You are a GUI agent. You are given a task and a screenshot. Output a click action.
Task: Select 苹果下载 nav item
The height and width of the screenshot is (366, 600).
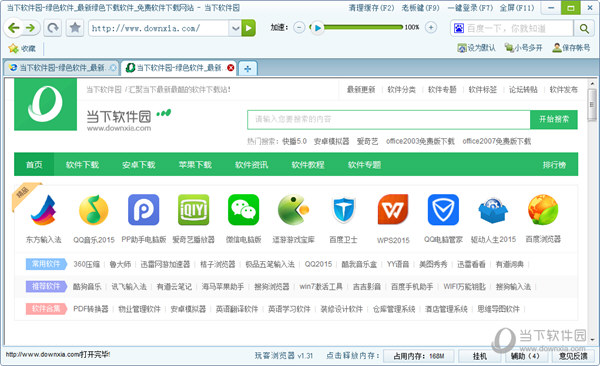[195, 165]
